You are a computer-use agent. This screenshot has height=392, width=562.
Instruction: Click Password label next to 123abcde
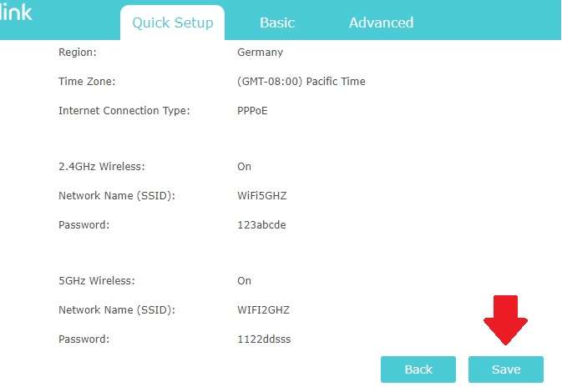point(84,225)
